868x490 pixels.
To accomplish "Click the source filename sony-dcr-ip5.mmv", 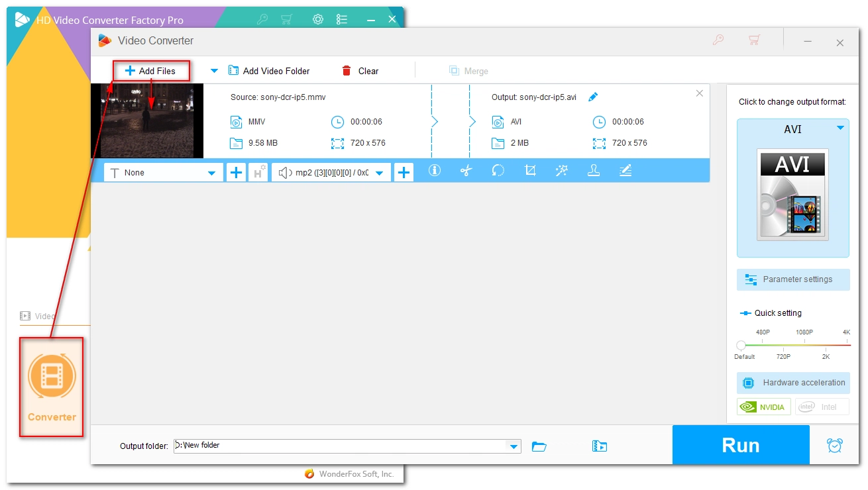I will (x=292, y=97).
